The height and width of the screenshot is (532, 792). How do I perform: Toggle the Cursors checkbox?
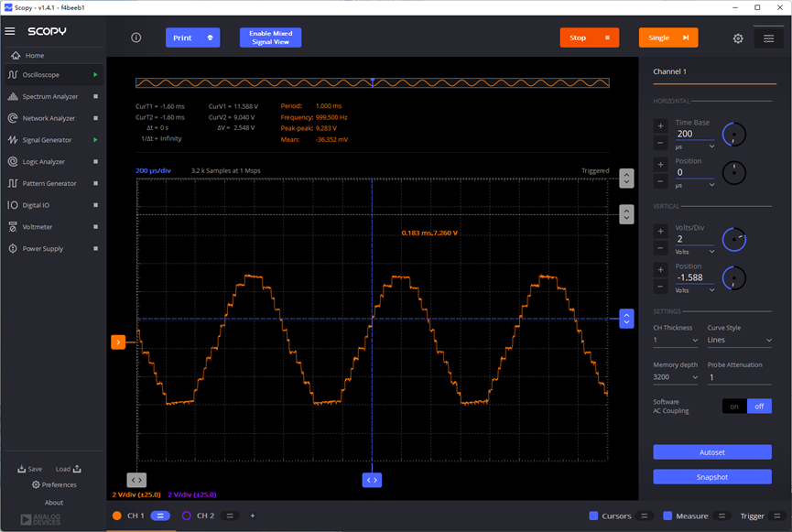(593, 516)
